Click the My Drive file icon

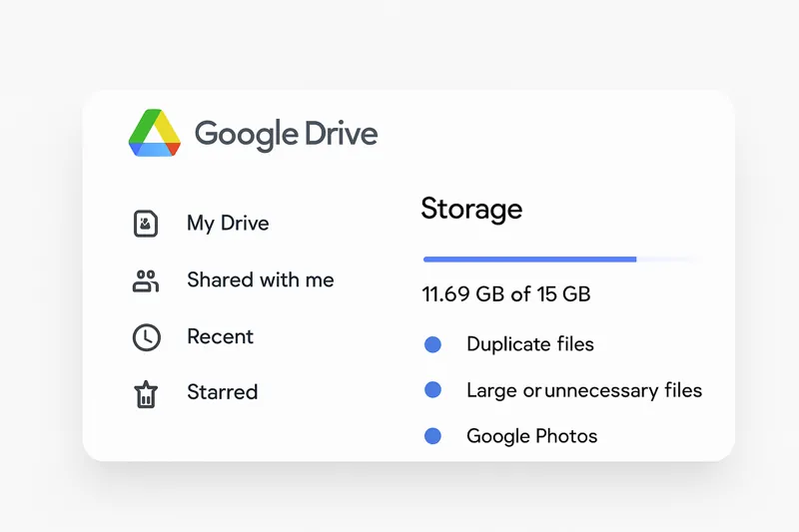146,224
